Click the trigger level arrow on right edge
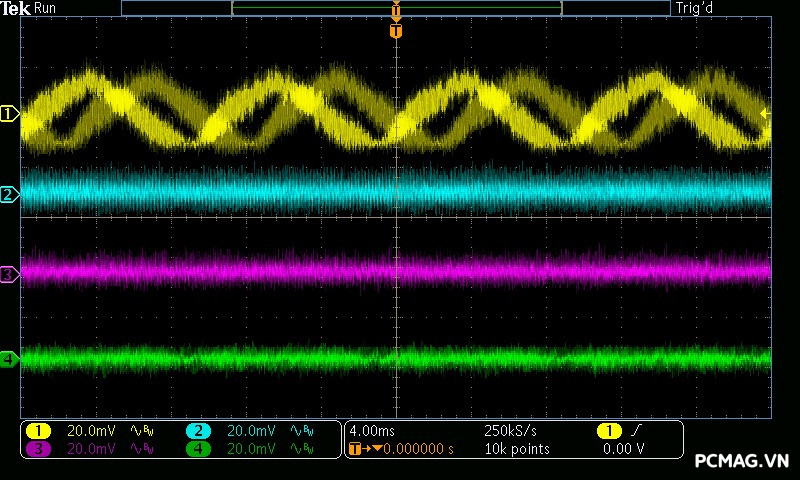800x480 pixels. click(765, 114)
